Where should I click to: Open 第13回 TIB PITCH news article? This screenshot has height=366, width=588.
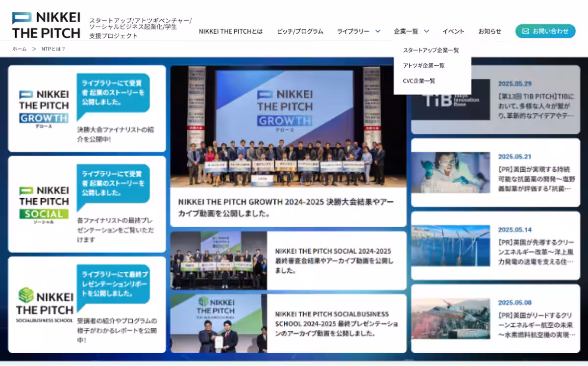(536, 106)
